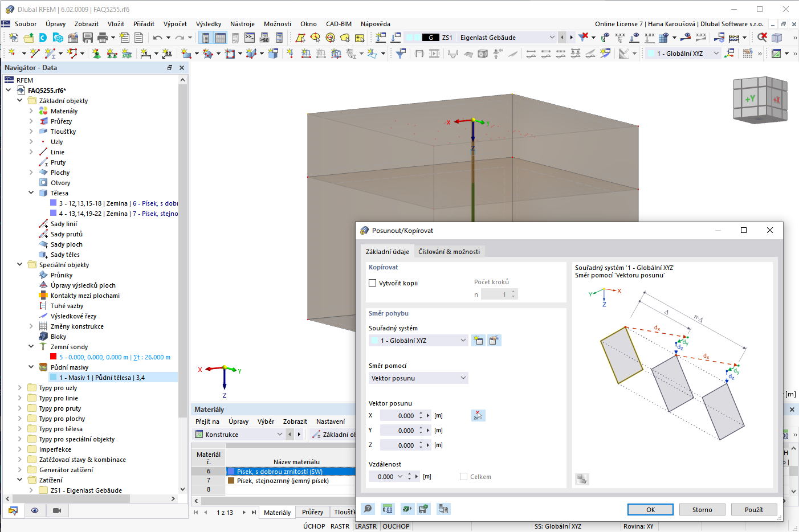Open the CAD-BIM menu

pos(339,24)
